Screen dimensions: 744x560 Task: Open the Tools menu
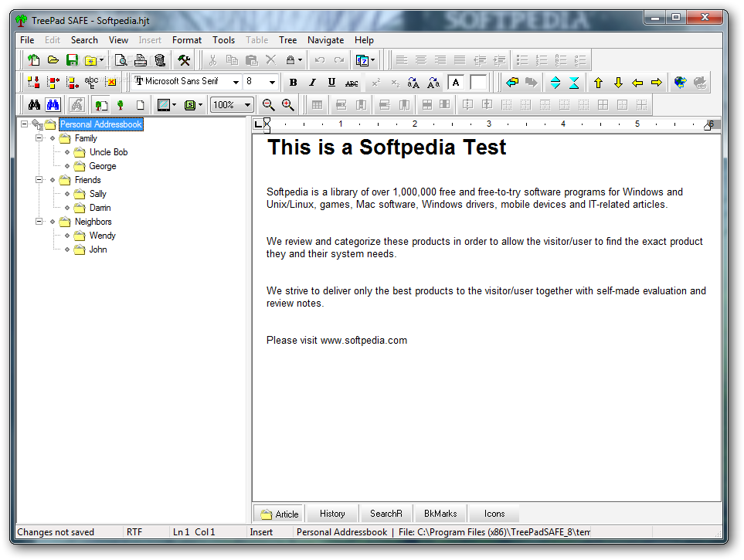coord(223,40)
